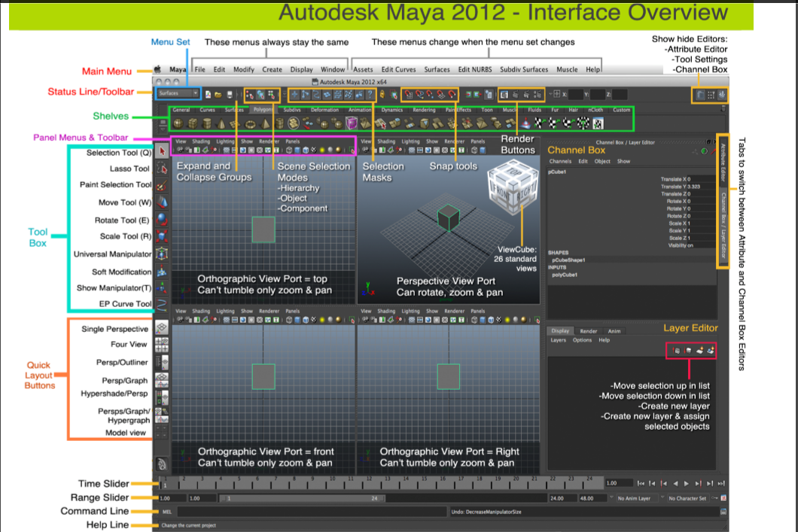The width and height of the screenshot is (798, 532).
Task: Switch to Hypershade/Persp layout
Action: point(162,397)
